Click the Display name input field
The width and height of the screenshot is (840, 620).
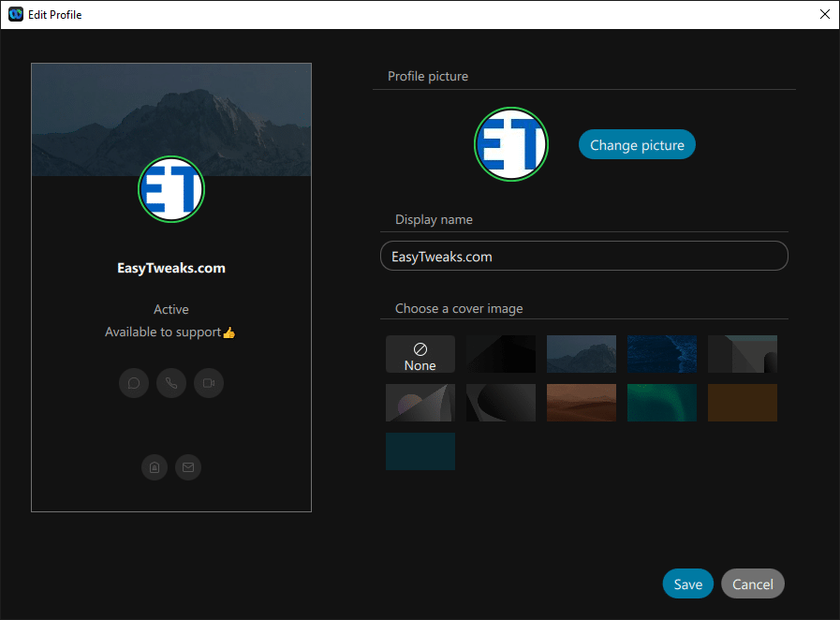[584, 256]
